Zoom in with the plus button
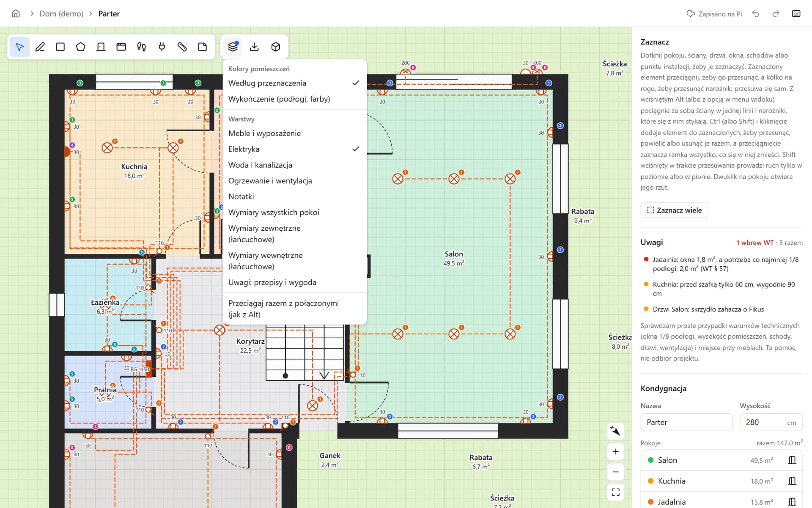This screenshot has width=812, height=508. coord(616,452)
